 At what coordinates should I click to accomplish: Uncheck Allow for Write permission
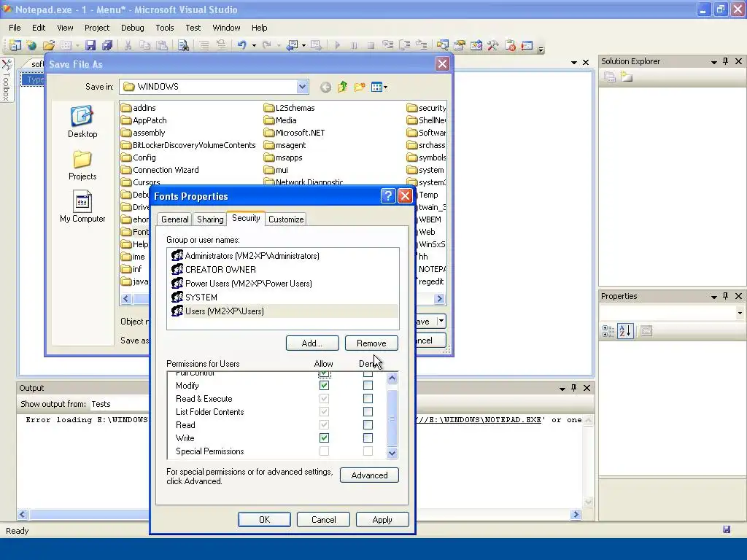coord(324,437)
